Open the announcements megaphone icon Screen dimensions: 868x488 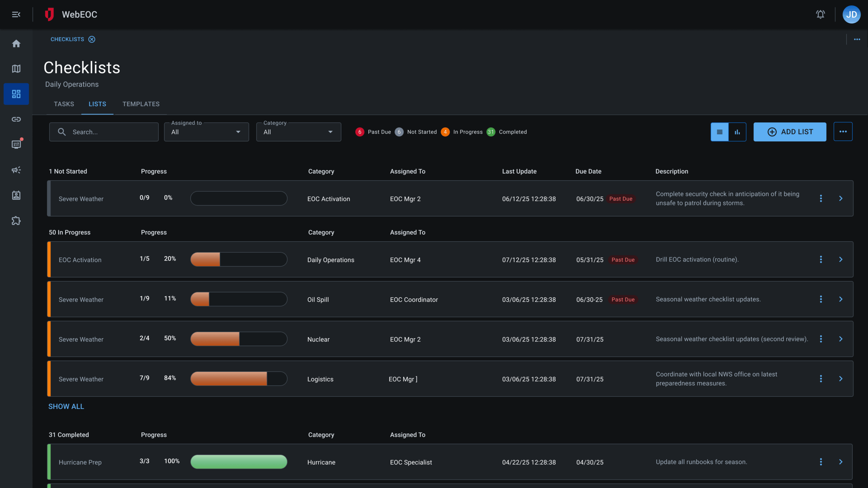(x=16, y=170)
